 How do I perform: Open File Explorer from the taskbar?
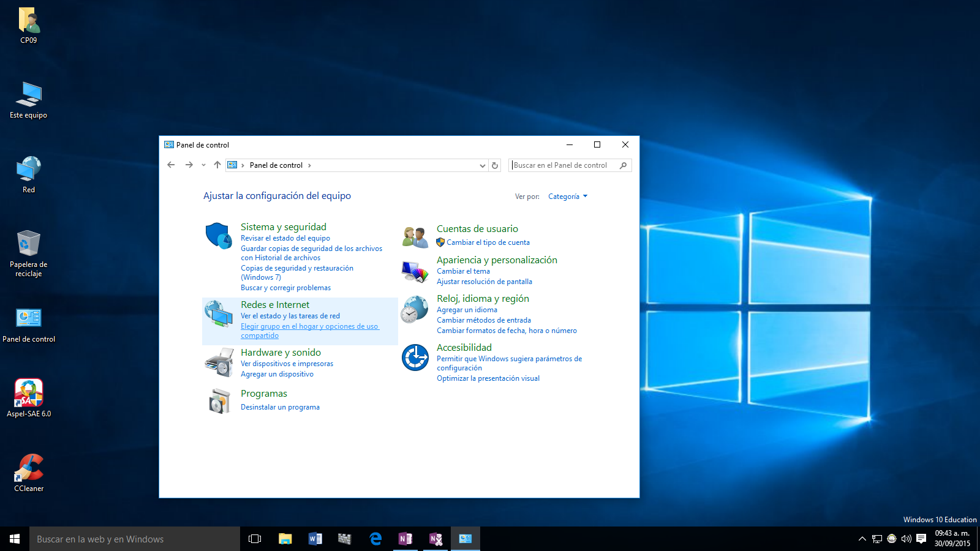point(285,539)
